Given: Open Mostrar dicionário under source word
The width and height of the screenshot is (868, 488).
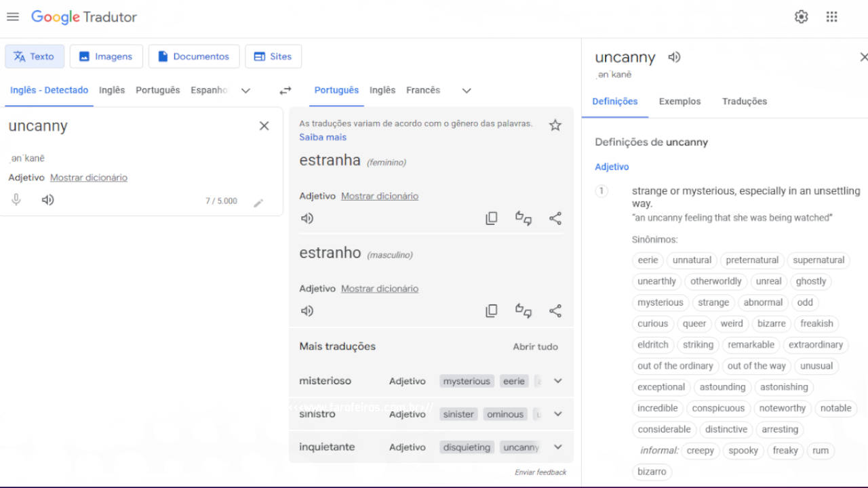Looking at the screenshot, I should [x=89, y=178].
